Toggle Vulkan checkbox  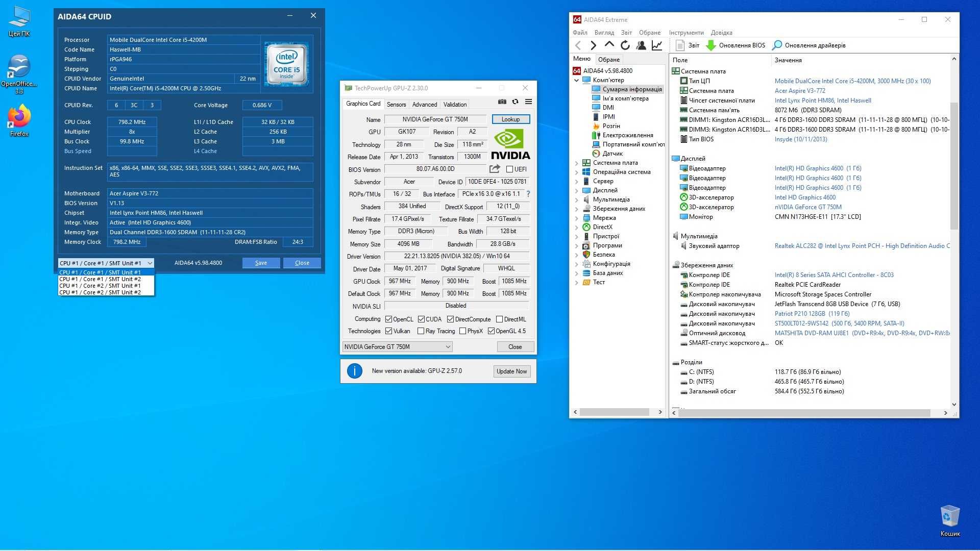pyautogui.click(x=388, y=331)
